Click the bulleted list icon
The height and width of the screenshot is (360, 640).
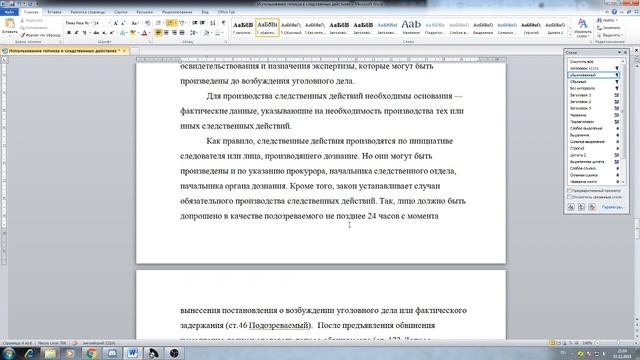(158, 23)
